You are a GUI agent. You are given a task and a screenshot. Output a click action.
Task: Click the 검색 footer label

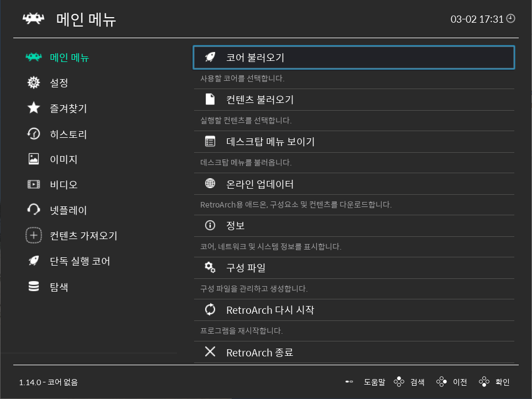click(418, 382)
